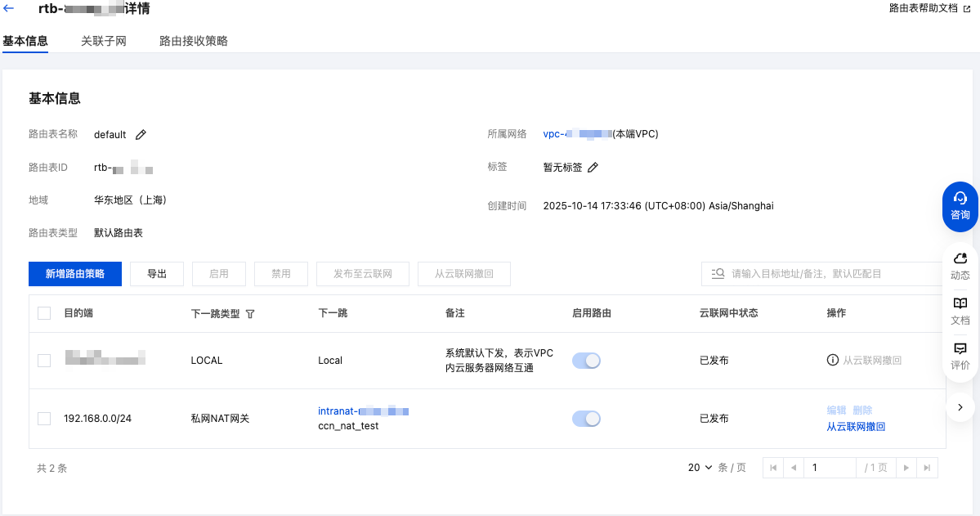Click 从云联网撤回 link in NAT gateway row
The image size is (980, 516).
pos(856,426)
